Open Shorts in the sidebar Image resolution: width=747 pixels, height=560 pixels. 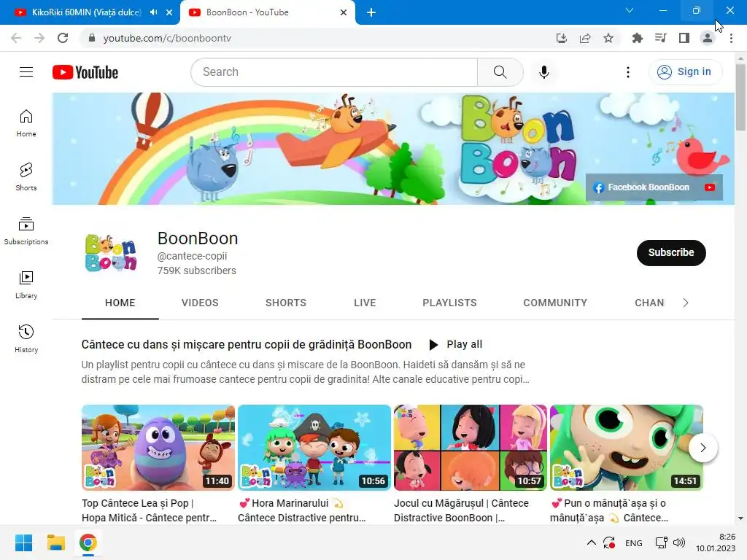click(26, 177)
